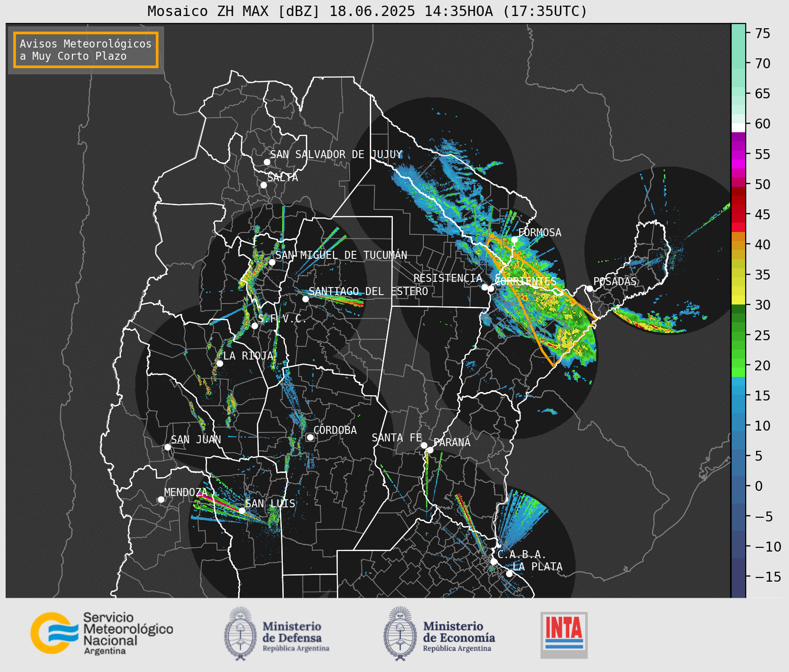Select the Salta city dot

pos(263,185)
